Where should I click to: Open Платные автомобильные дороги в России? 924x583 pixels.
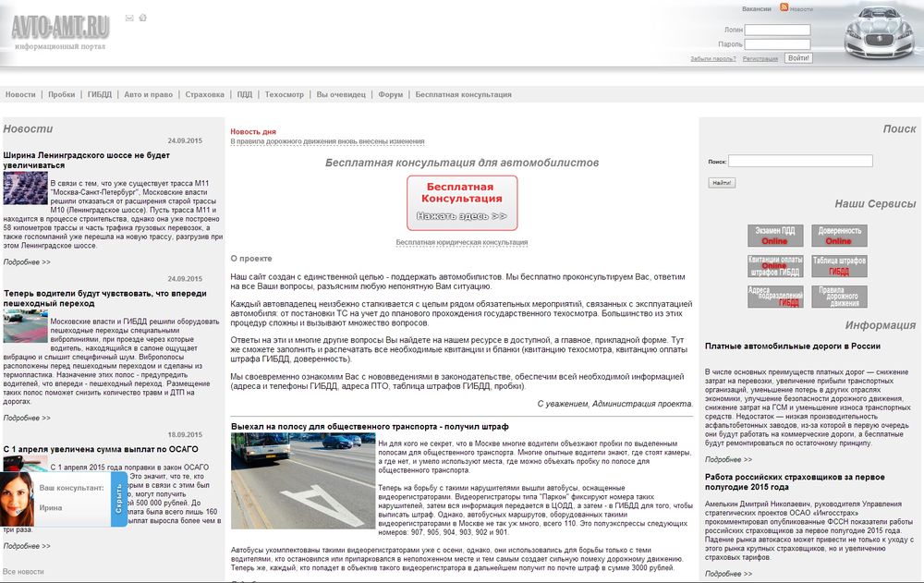pyautogui.click(x=793, y=346)
